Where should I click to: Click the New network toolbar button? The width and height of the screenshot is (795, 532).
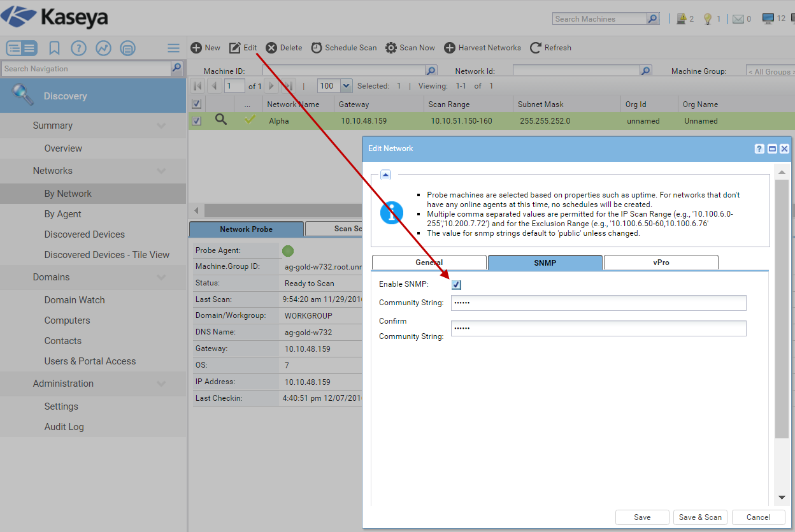coord(205,48)
